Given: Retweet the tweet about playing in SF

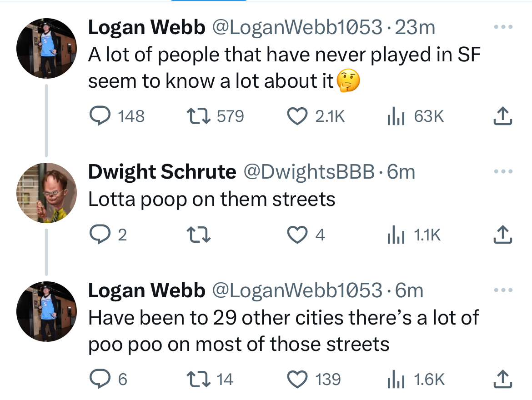Looking at the screenshot, I should pyautogui.click(x=198, y=117).
